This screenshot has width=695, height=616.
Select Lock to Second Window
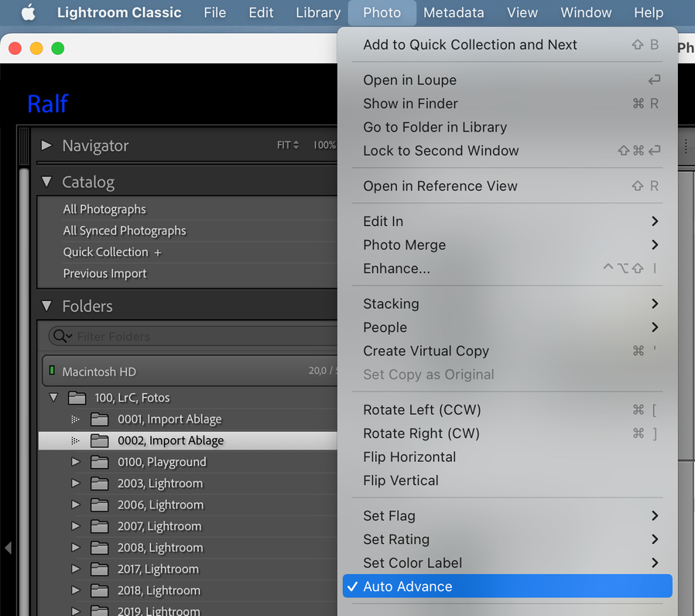pos(508,151)
